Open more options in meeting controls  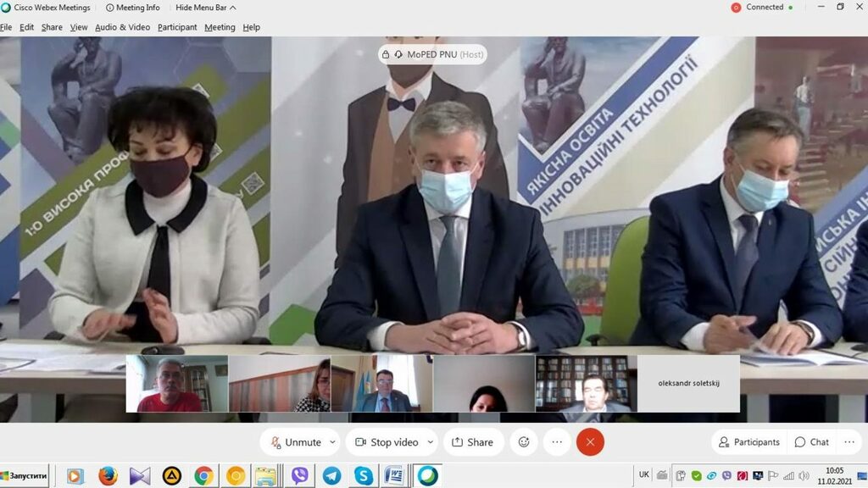[557, 442]
